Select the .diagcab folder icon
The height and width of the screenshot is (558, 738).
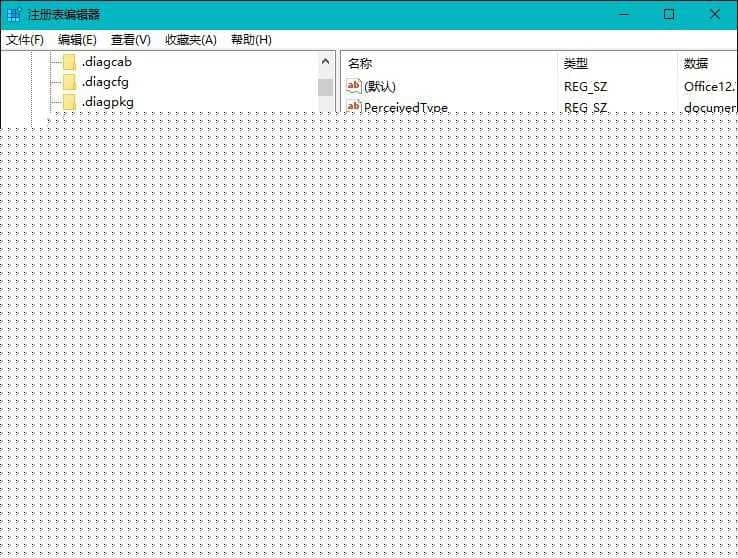tap(69, 62)
